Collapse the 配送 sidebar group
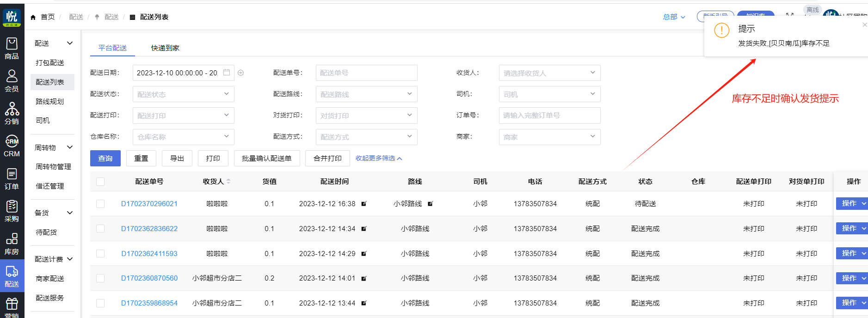Viewport: 868px width, 318px height. 70,43
